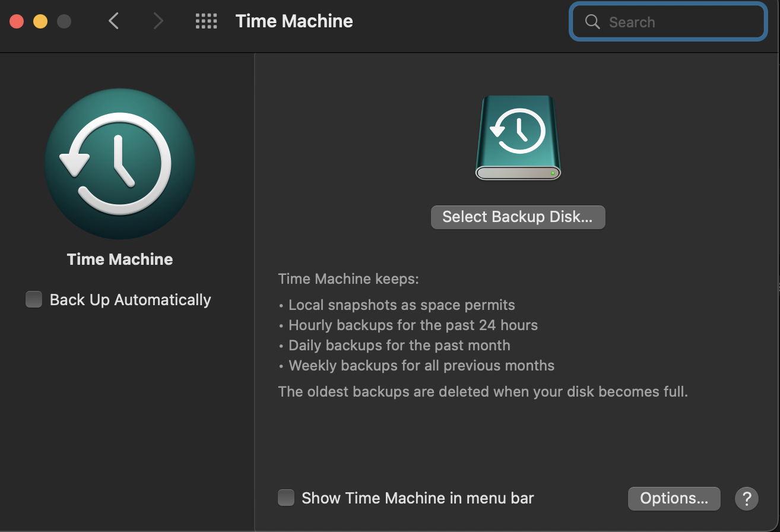The width and height of the screenshot is (780, 532).
Task: Click the "Time Machine" window title
Action: [294, 21]
